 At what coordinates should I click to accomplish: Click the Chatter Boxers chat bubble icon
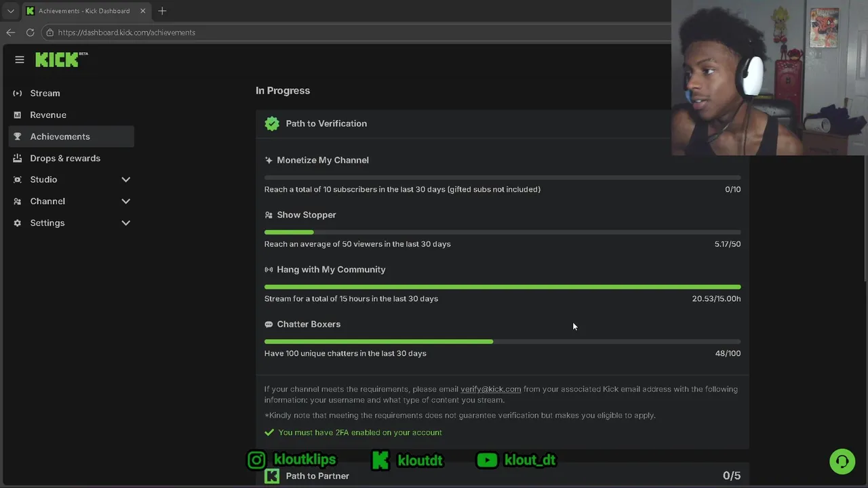(x=269, y=325)
